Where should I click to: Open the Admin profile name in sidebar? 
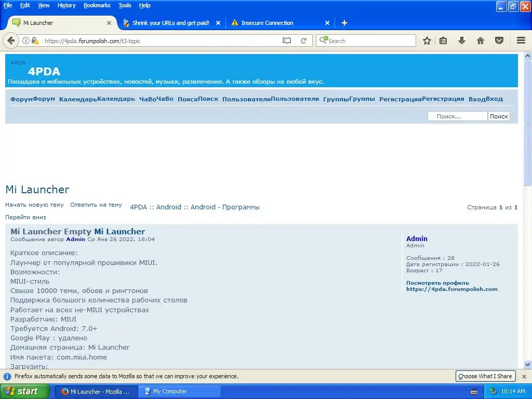point(417,238)
